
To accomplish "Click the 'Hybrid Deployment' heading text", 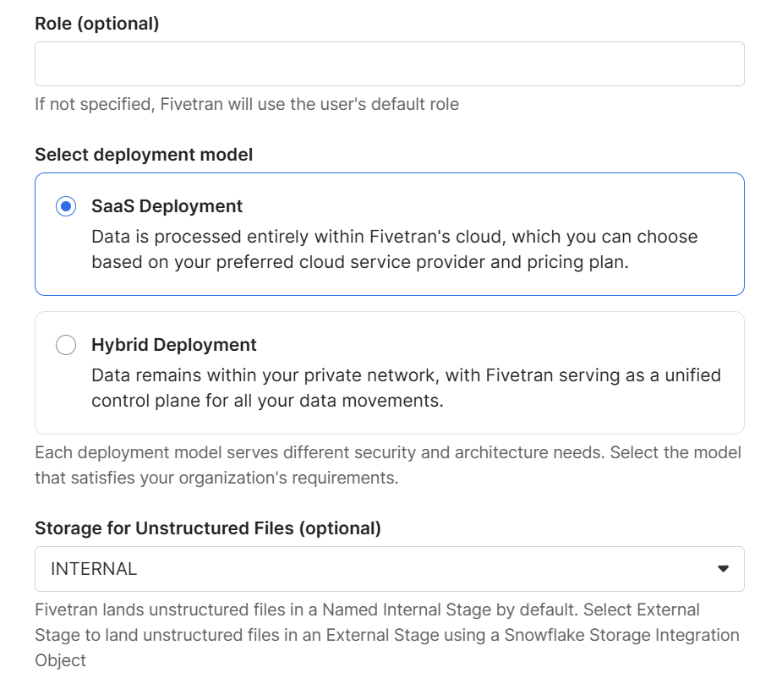I will pyautogui.click(x=174, y=345).
